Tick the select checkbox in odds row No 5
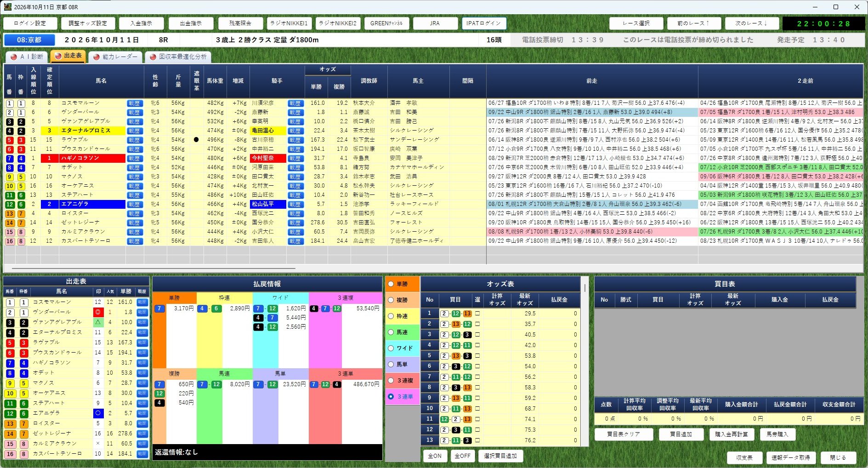Image resolution: width=868 pixels, height=468 pixels. click(x=477, y=356)
